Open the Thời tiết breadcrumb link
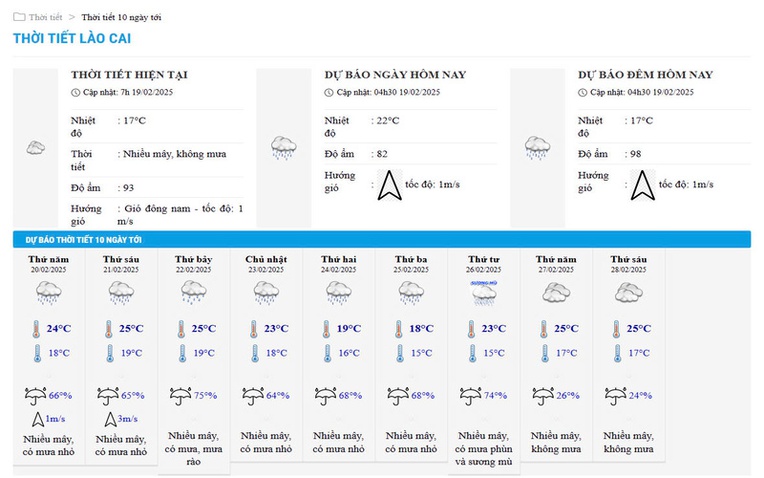764x478 pixels. [45, 17]
